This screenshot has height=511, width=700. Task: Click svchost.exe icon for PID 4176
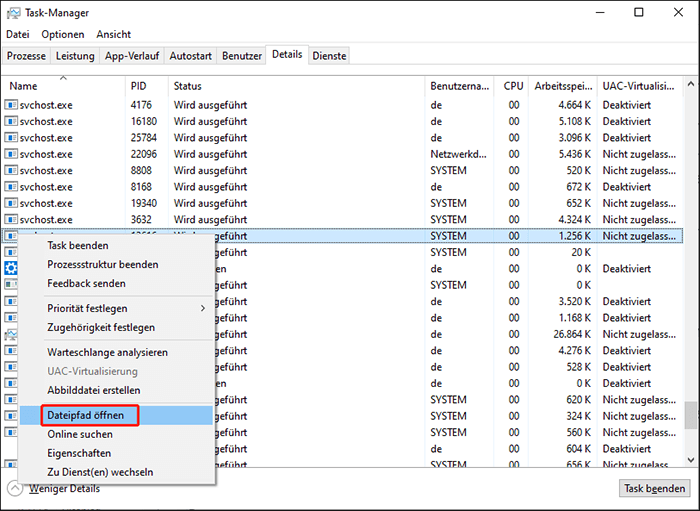[11, 105]
